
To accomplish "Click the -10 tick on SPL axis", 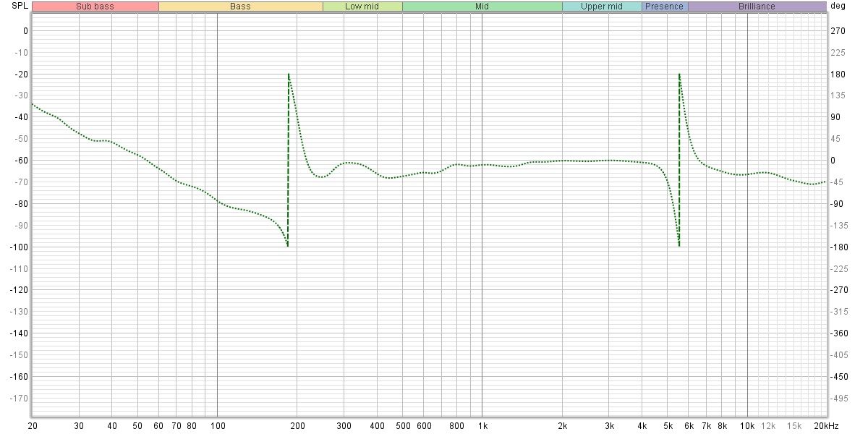I will (20, 52).
